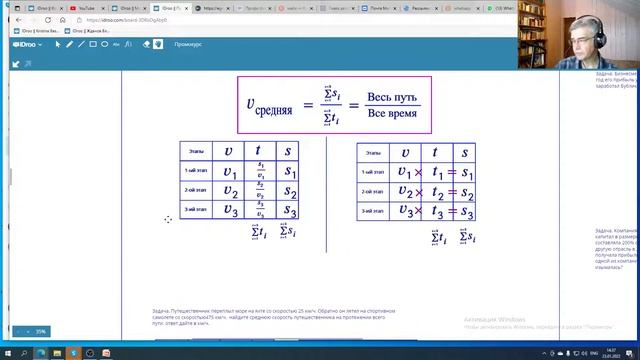Switch to the OS What tab
The width and height of the screenshot is (640, 360).
point(501,8)
